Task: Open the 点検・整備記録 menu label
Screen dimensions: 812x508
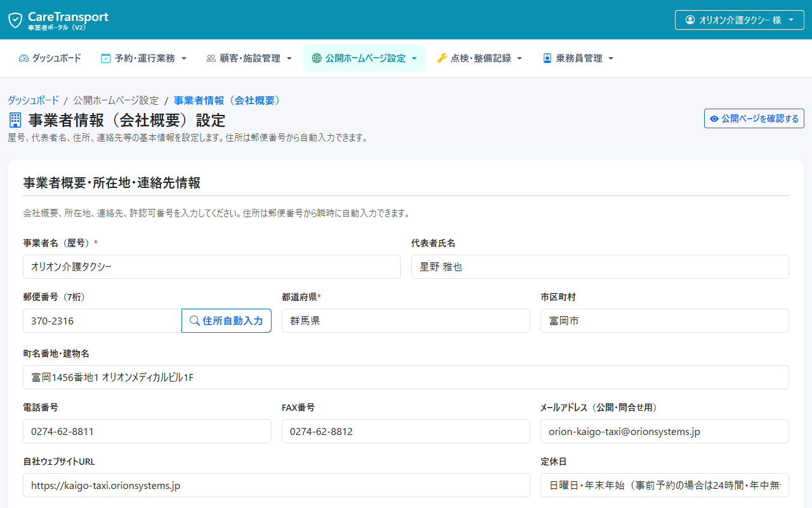Action: point(481,58)
